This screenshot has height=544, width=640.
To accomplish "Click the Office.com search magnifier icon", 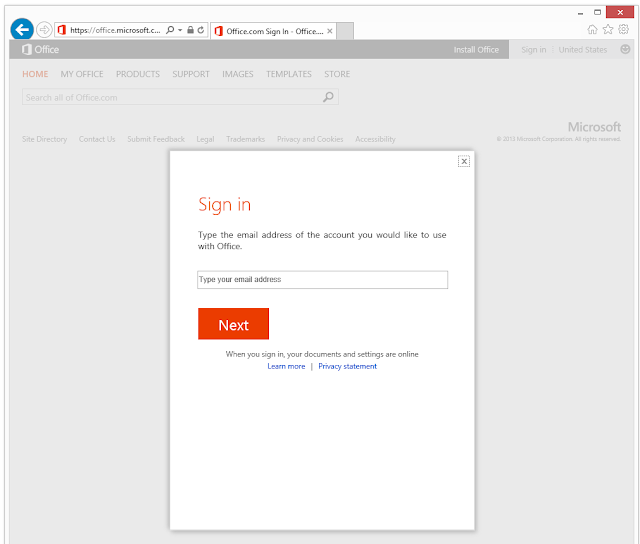I will pos(329,97).
